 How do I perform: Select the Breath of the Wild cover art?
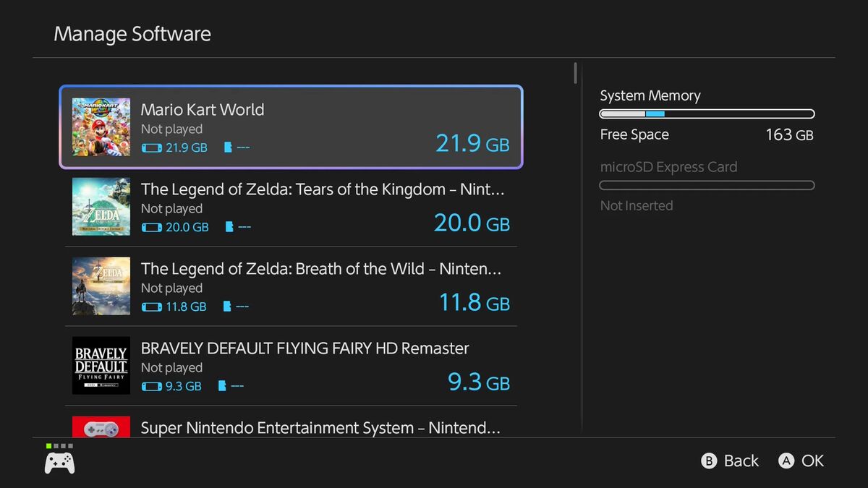[101, 286]
